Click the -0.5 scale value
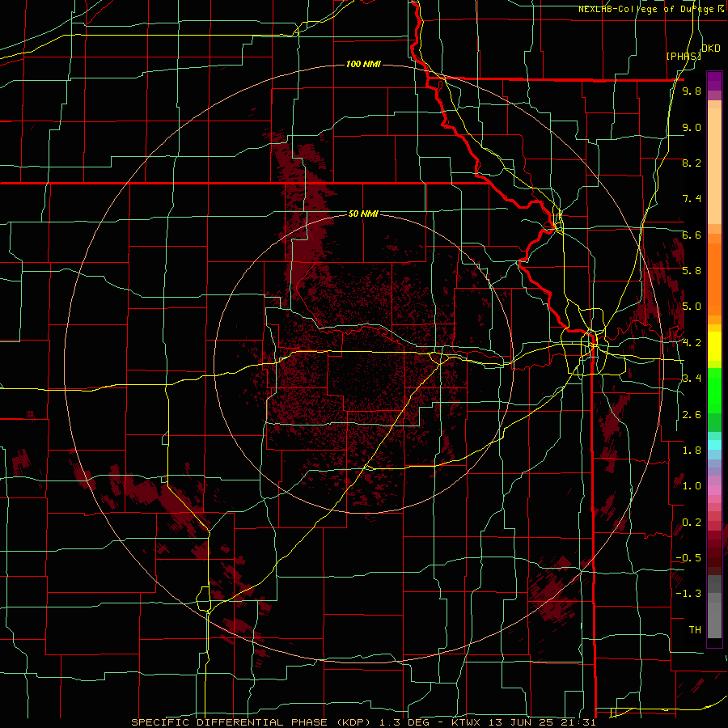The height and width of the screenshot is (728, 728). [x=688, y=558]
